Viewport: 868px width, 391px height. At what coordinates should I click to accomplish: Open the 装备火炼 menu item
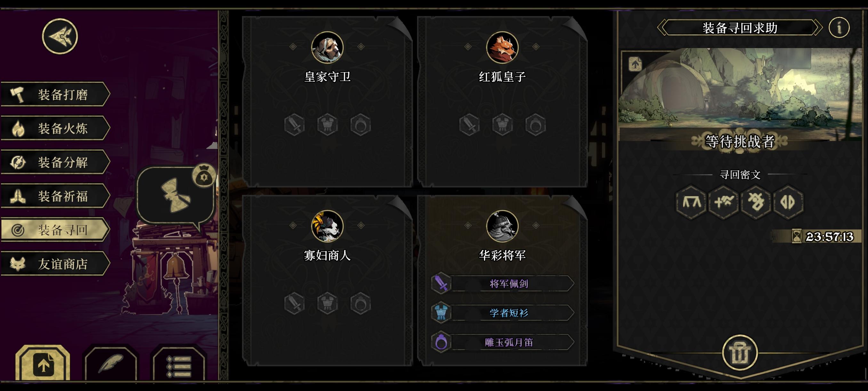56,128
